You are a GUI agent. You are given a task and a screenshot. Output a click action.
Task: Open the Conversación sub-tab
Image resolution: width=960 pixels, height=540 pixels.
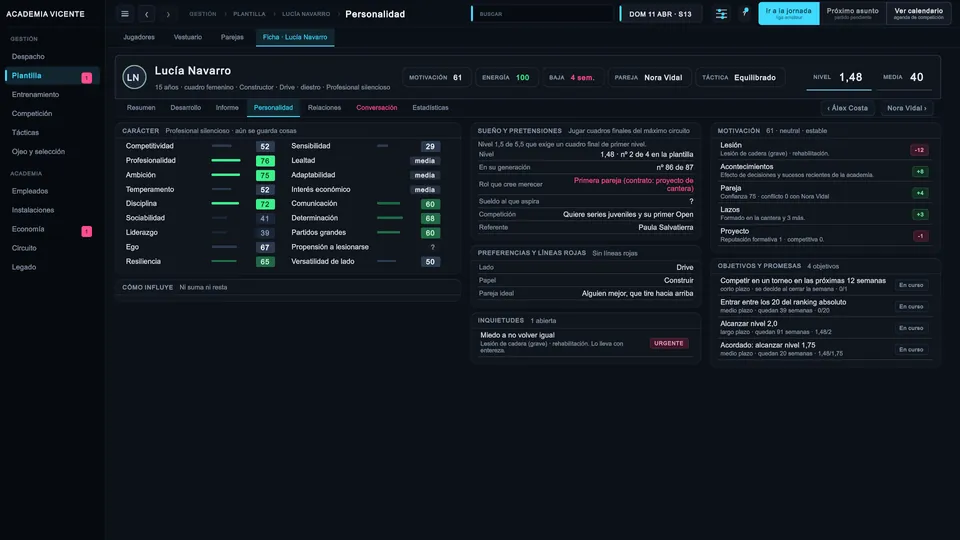coord(377,108)
